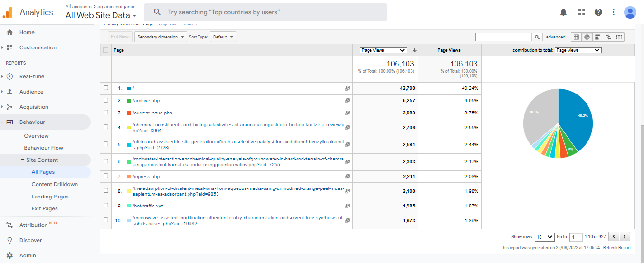The image size is (644, 263).
Task: Click the Refresh Report link
Action: pyautogui.click(x=616, y=248)
